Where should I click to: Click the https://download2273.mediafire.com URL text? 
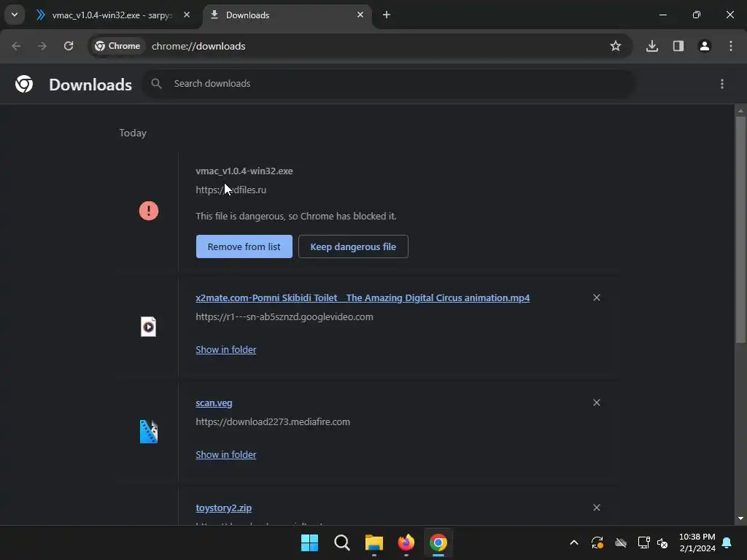[273, 422]
